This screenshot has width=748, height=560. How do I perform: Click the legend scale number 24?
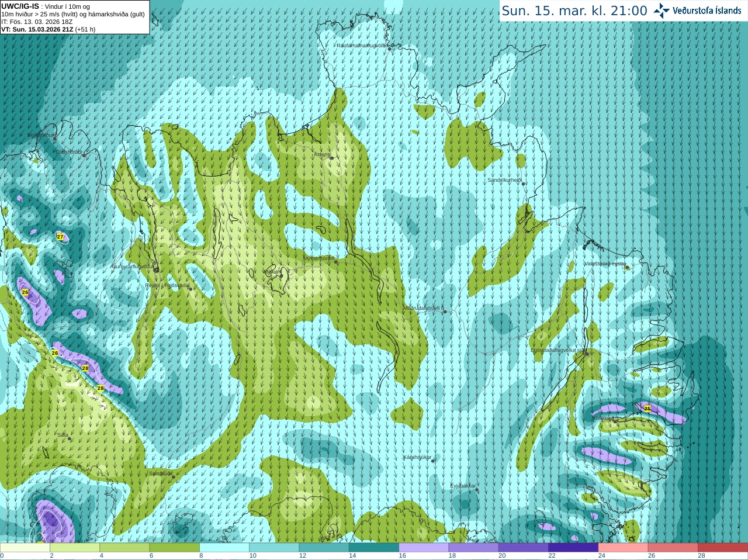tap(602, 556)
